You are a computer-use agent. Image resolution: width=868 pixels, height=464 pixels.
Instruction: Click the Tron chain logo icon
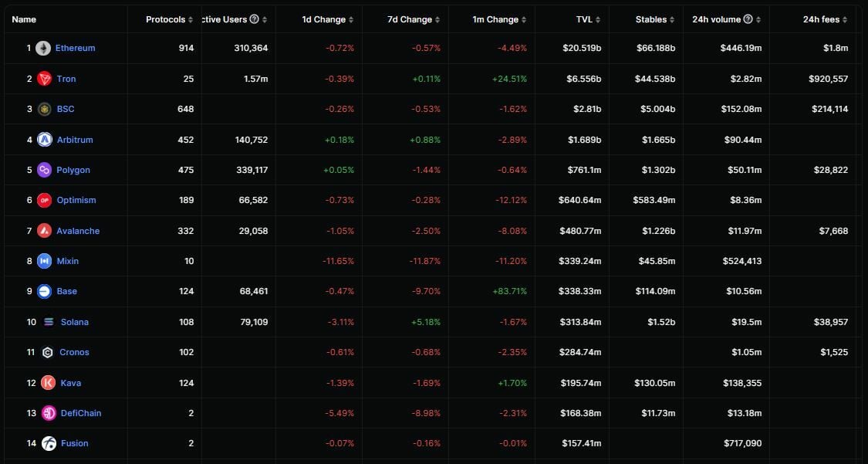point(45,79)
